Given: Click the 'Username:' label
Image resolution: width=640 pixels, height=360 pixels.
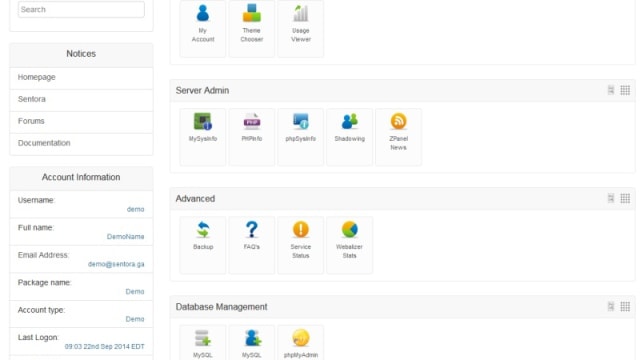Looking at the screenshot, I should [36, 200].
